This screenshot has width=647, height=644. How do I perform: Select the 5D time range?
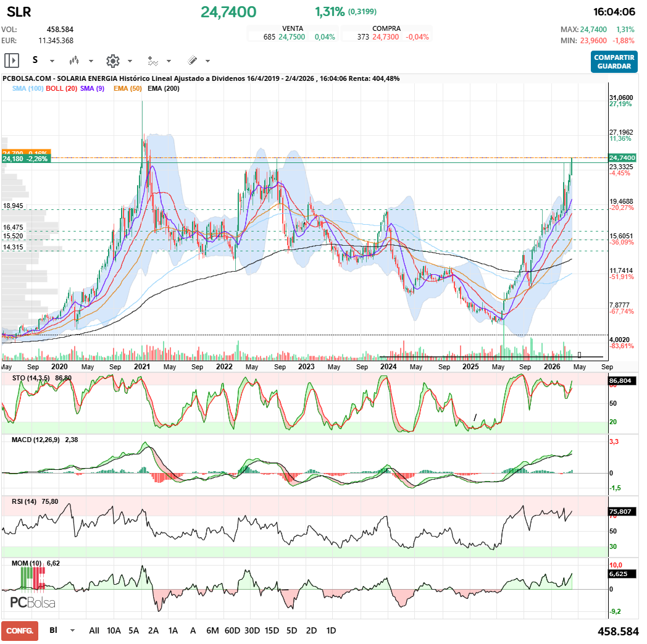pyautogui.click(x=292, y=630)
